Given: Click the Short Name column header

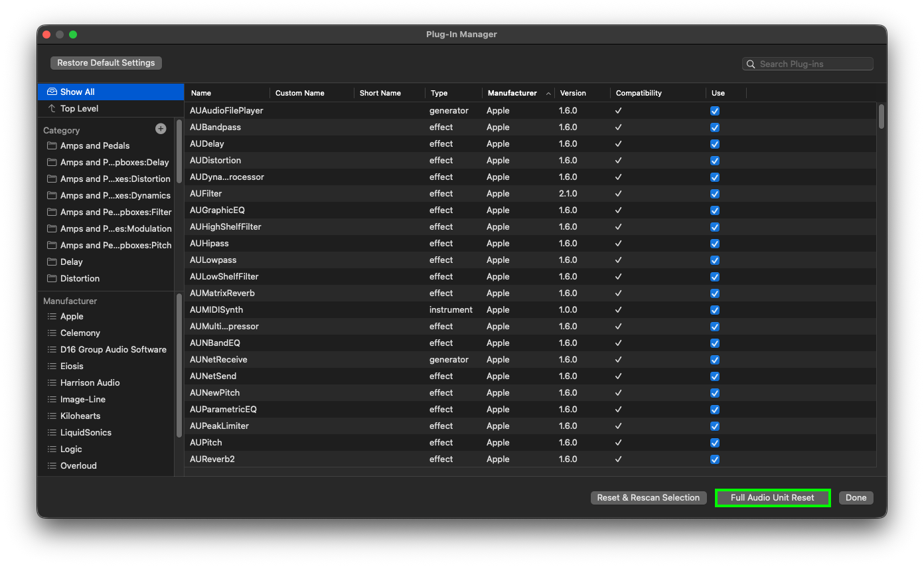Looking at the screenshot, I should point(390,93).
